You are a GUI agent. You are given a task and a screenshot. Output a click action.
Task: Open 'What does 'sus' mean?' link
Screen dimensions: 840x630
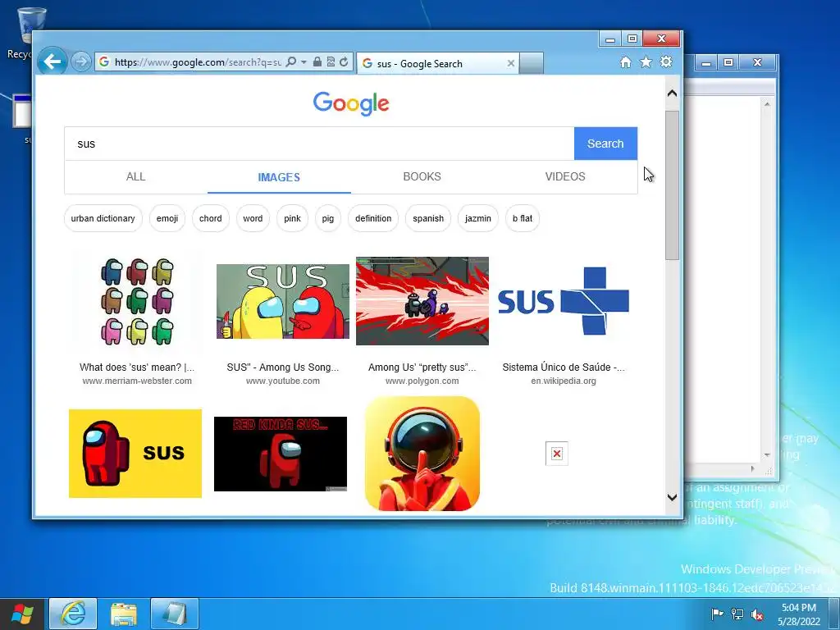[137, 367]
